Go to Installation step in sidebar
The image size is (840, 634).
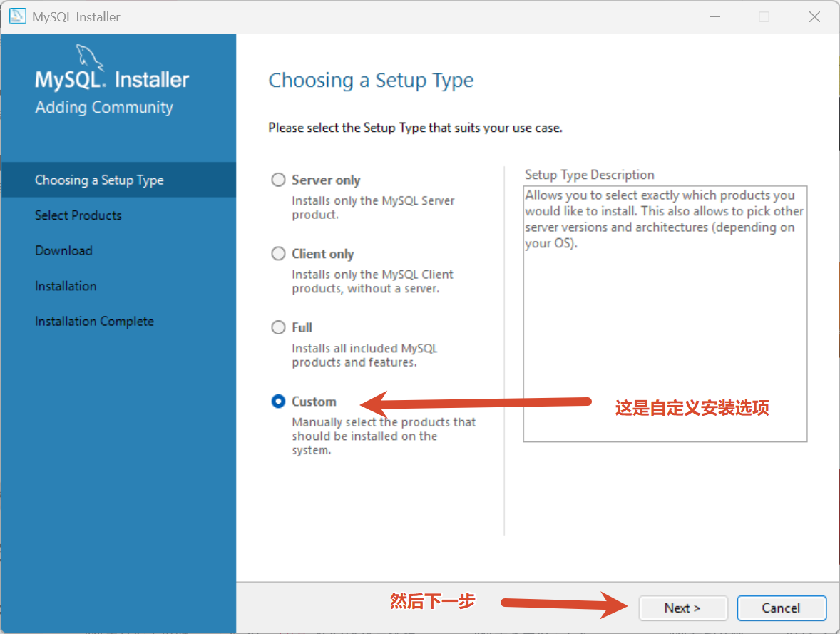66,286
